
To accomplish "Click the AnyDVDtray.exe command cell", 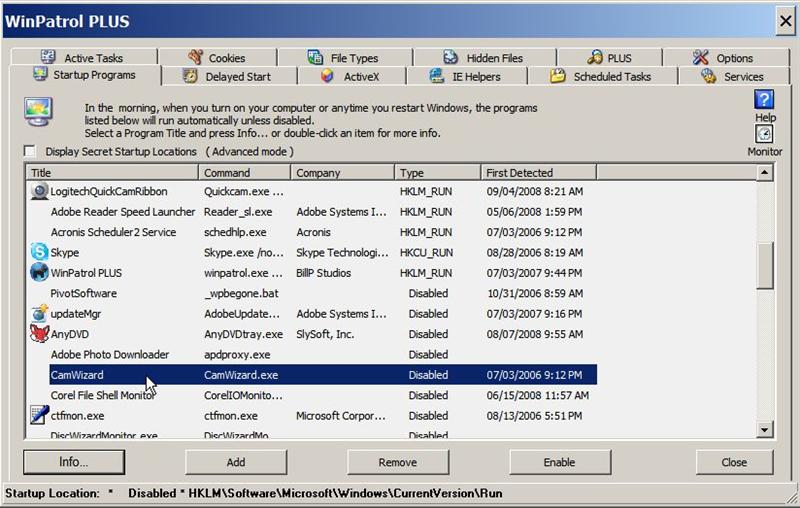I will coord(243,334).
